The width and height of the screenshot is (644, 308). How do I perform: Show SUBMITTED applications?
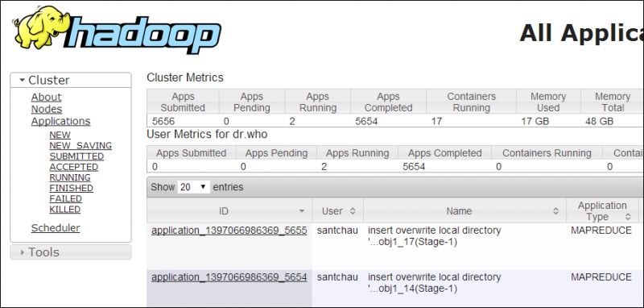click(x=76, y=156)
